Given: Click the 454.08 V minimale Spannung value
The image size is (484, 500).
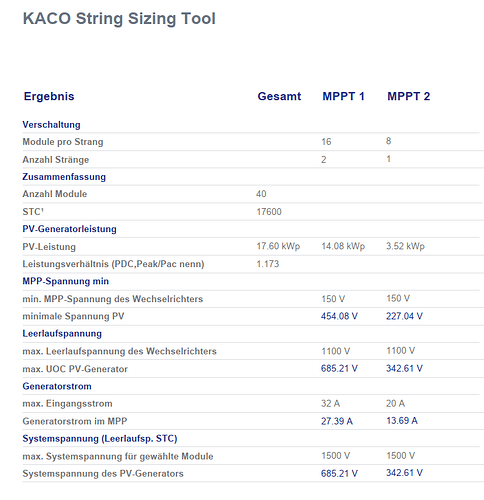Looking at the screenshot, I should point(339,316).
